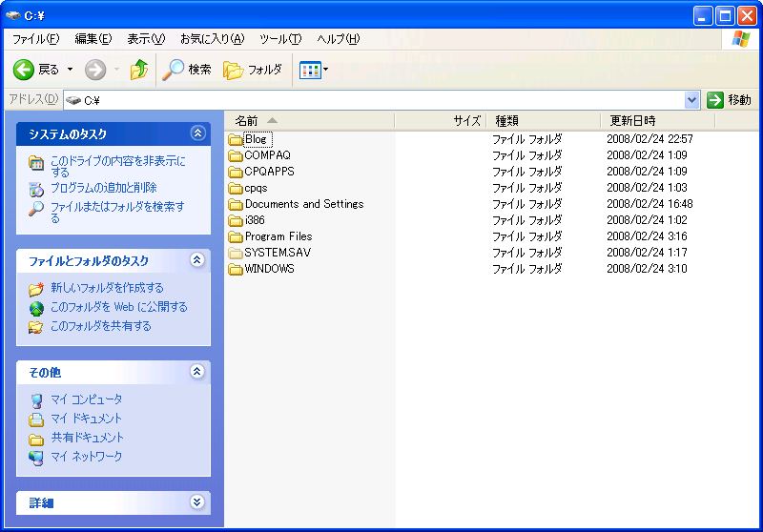Click the address bar field showing C:¥
The image size is (763, 532).
pos(374,100)
